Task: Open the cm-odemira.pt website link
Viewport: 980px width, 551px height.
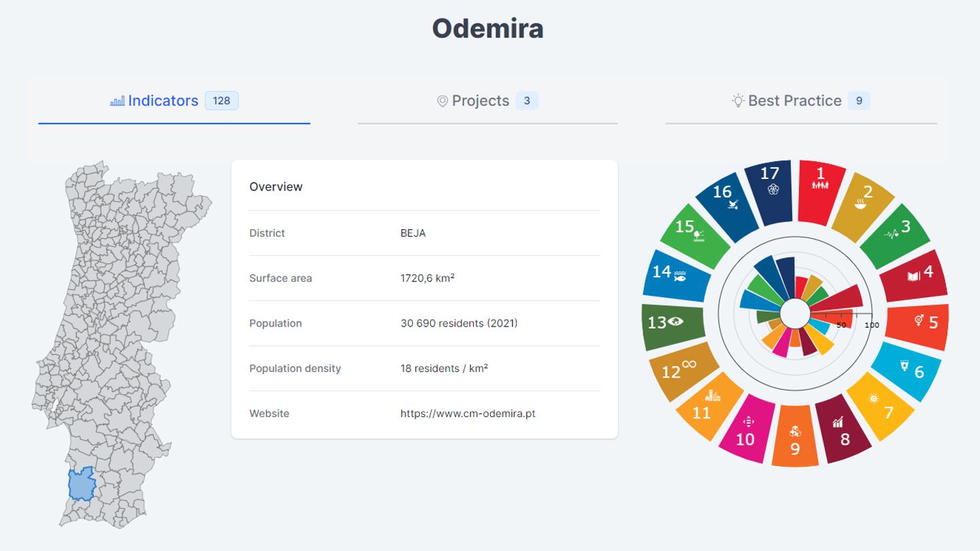Action: point(468,414)
